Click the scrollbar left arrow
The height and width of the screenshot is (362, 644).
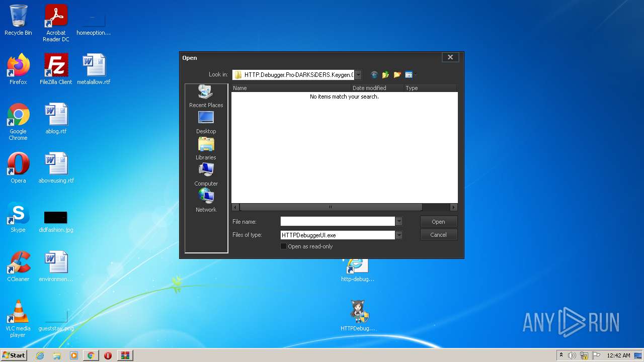point(235,207)
